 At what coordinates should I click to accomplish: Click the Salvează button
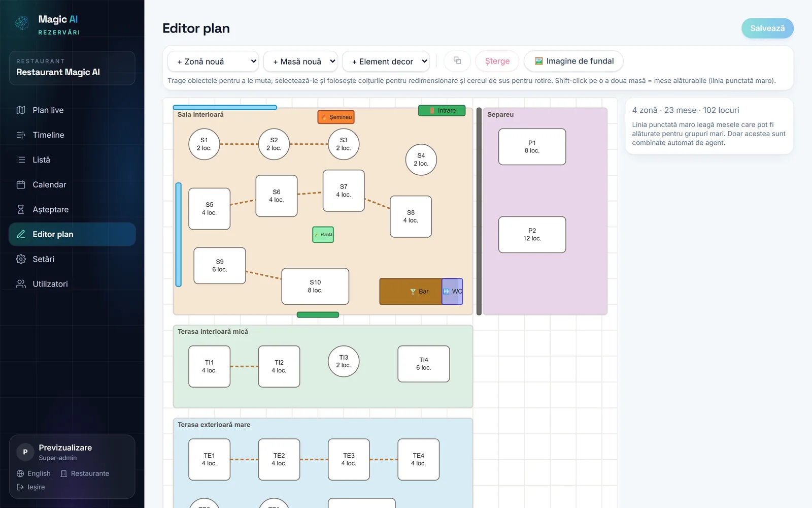click(767, 28)
